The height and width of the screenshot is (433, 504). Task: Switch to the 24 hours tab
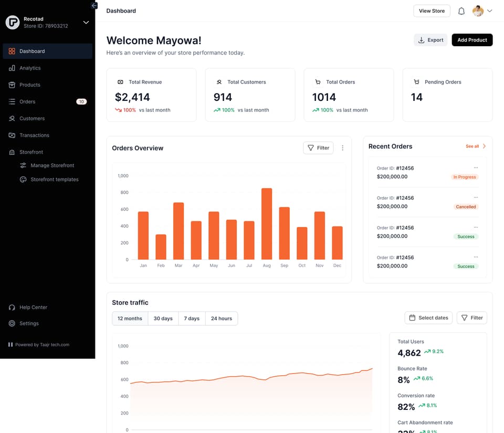pyautogui.click(x=222, y=318)
